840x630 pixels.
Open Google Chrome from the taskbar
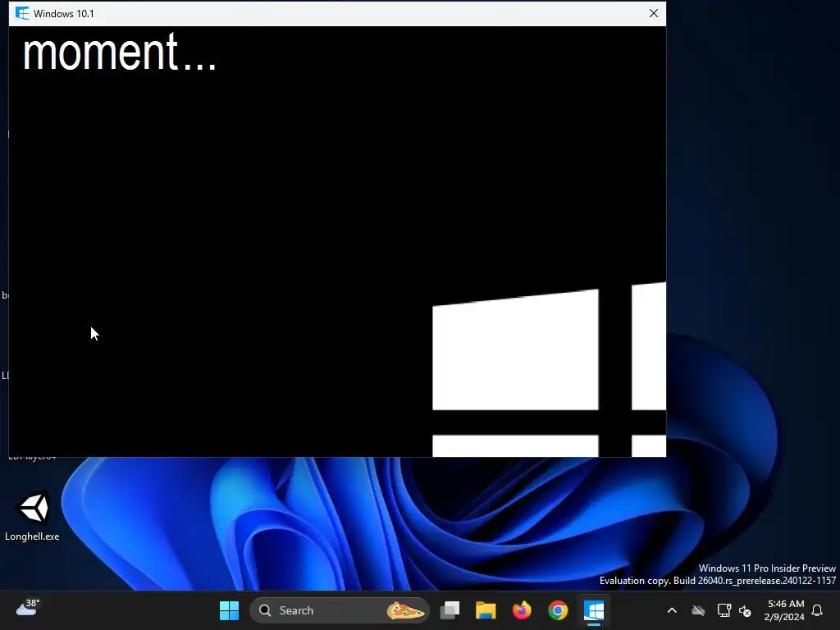558,610
